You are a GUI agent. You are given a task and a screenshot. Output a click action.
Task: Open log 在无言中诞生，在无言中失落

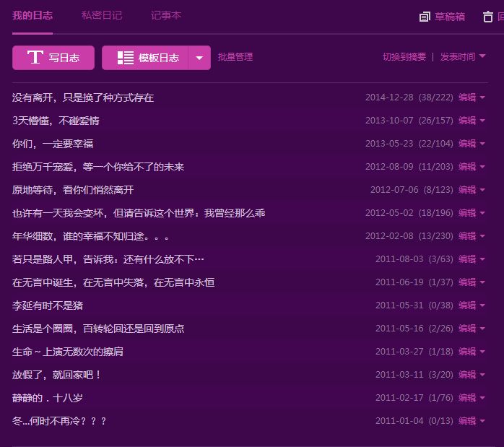pos(113,282)
